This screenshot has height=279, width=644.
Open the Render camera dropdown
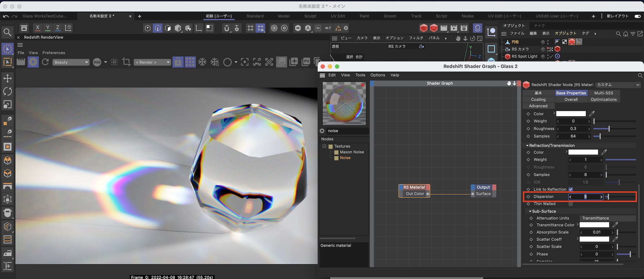click(152, 62)
